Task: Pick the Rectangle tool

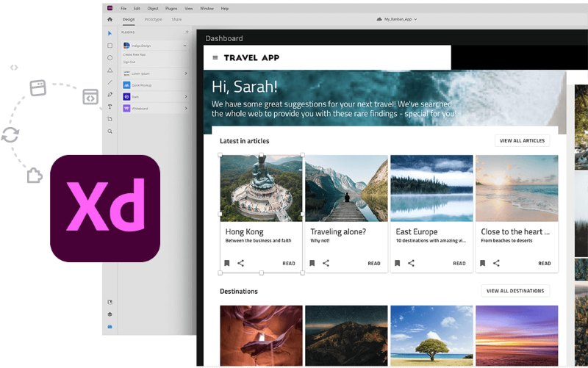Action: (x=110, y=46)
